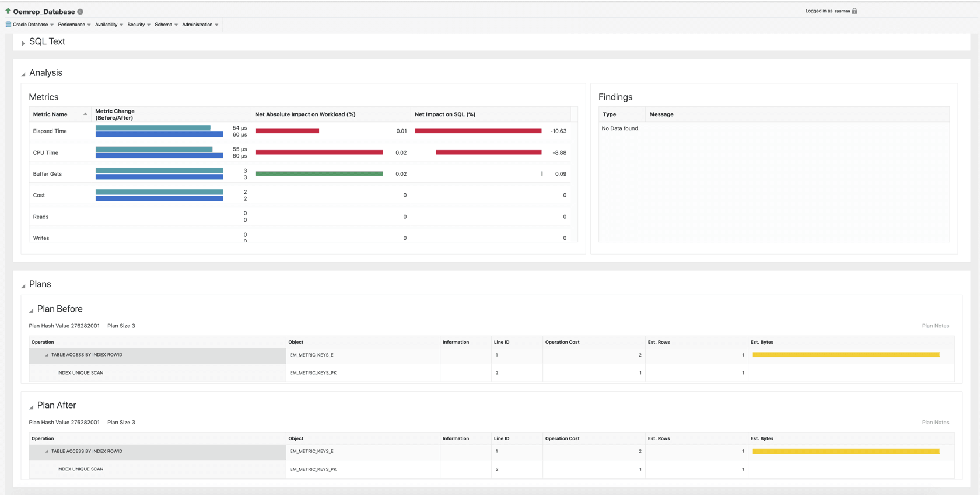Collapse the Plan Before section

[32, 311]
